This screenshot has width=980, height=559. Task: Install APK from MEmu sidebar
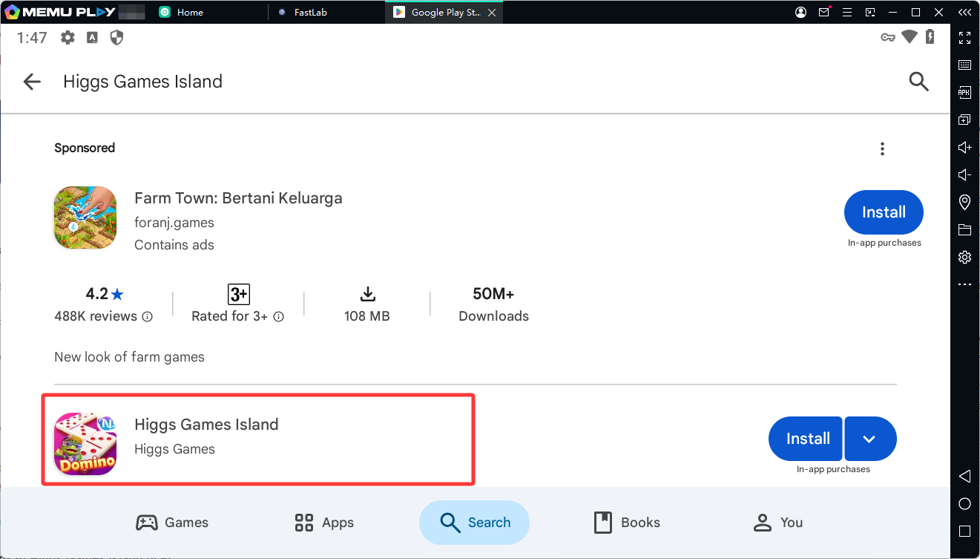click(x=964, y=92)
